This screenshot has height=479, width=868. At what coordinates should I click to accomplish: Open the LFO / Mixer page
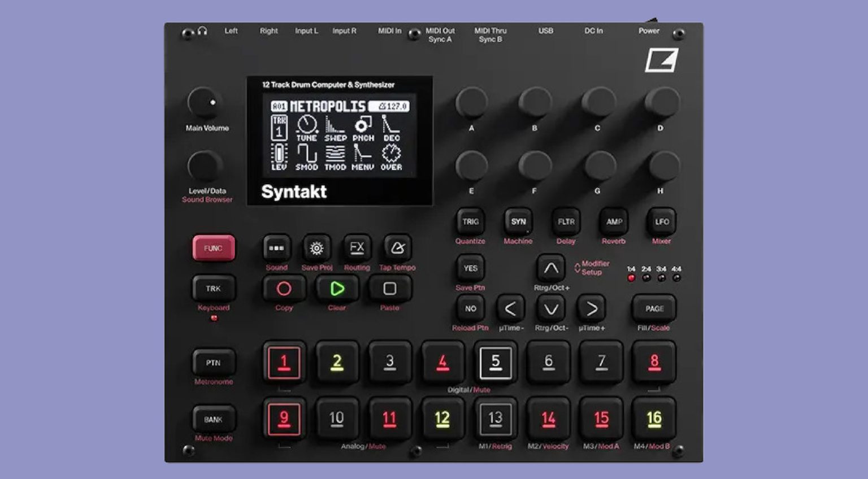pyautogui.click(x=662, y=222)
